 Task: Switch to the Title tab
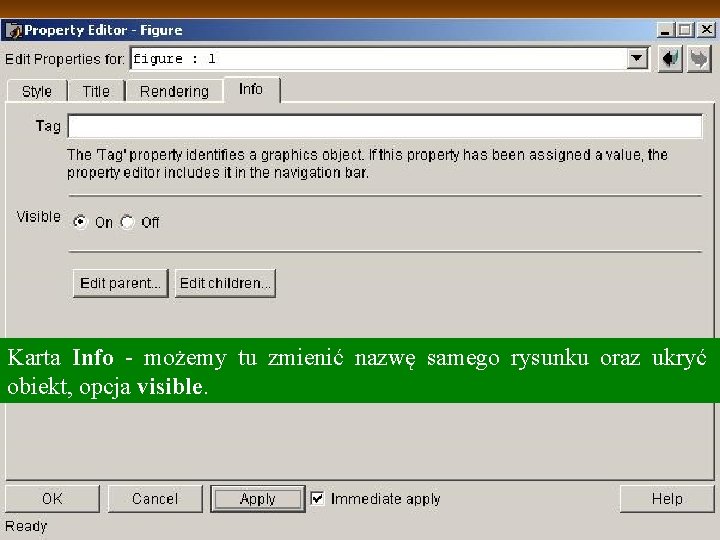click(96, 91)
